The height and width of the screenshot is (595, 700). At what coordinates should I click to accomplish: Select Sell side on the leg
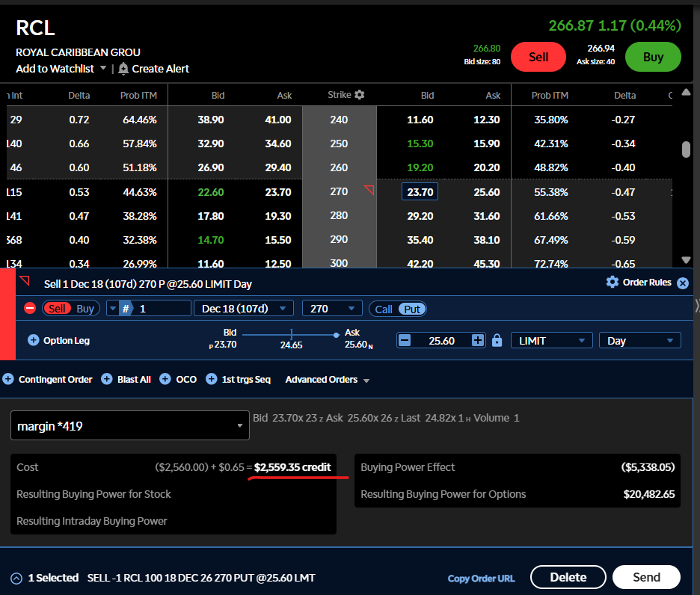(57, 309)
